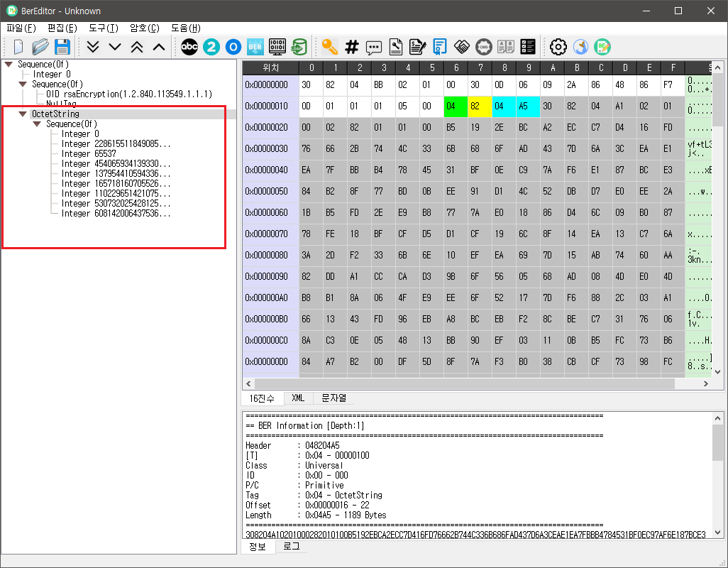The height and width of the screenshot is (568, 728).
Task: Click the 위치 column header
Action: coord(270,68)
